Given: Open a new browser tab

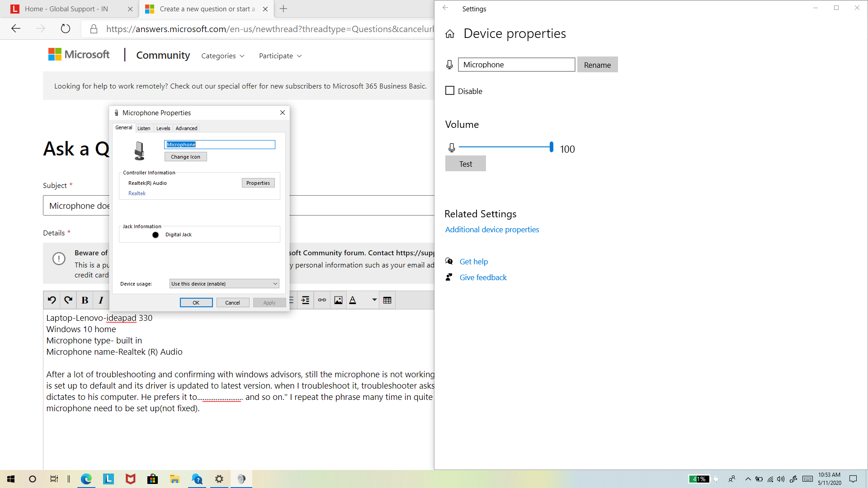Looking at the screenshot, I should (283, 9).
